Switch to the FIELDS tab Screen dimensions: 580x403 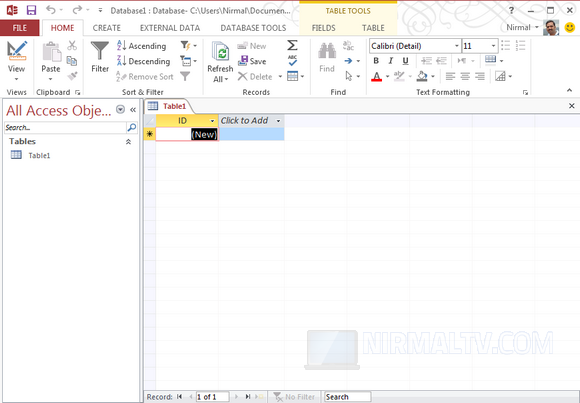pos(324,28)
